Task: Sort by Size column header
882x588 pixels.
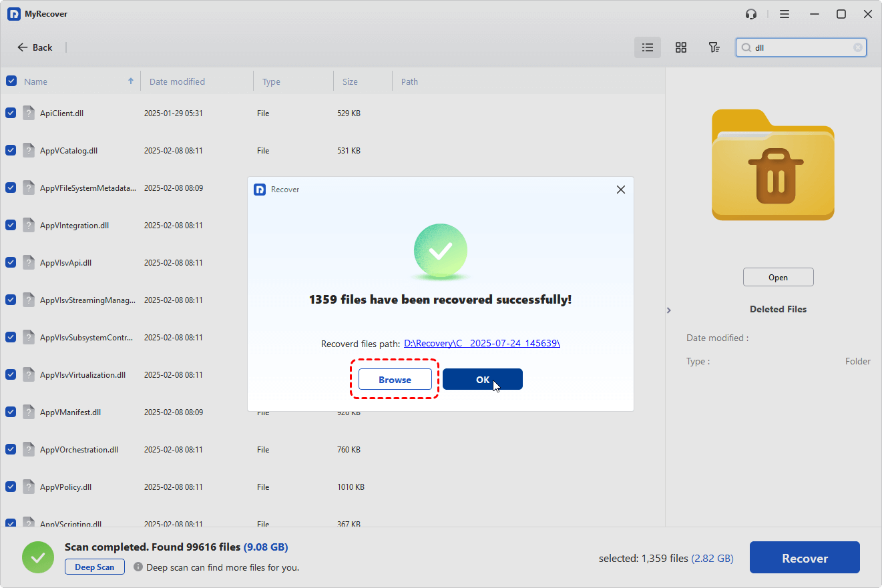Action: tap(350, 81)
